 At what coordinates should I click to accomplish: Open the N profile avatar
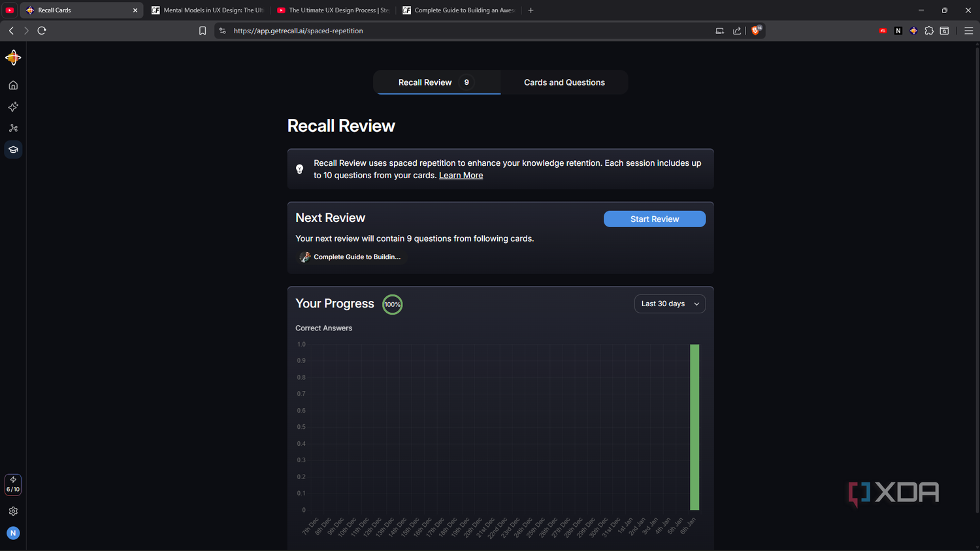13,533
